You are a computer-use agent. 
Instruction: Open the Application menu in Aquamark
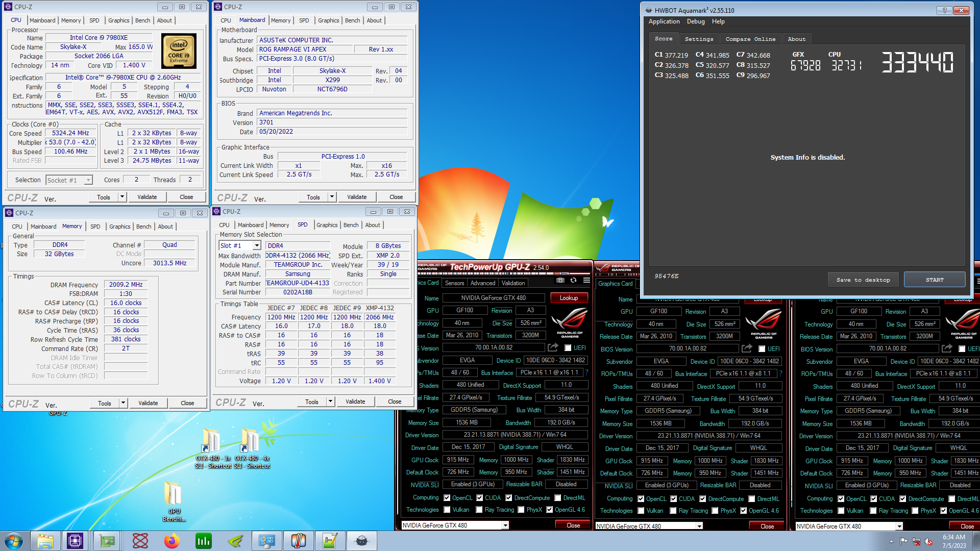664,21
